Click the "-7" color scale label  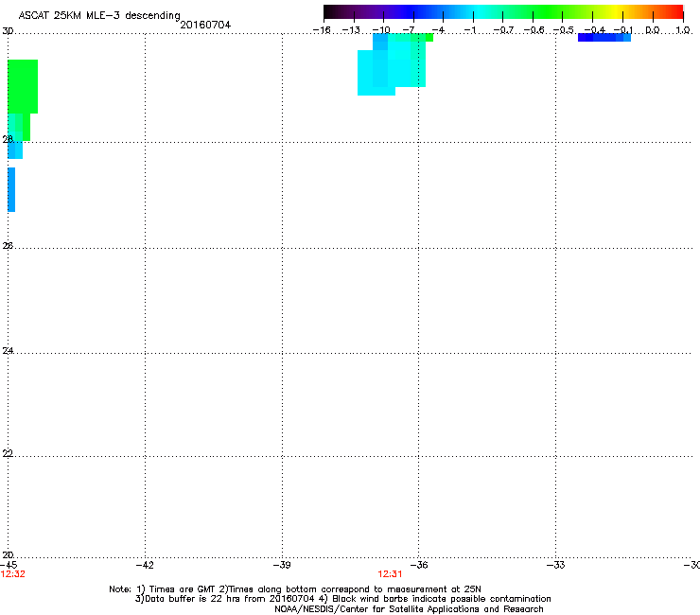pos(409,30)
